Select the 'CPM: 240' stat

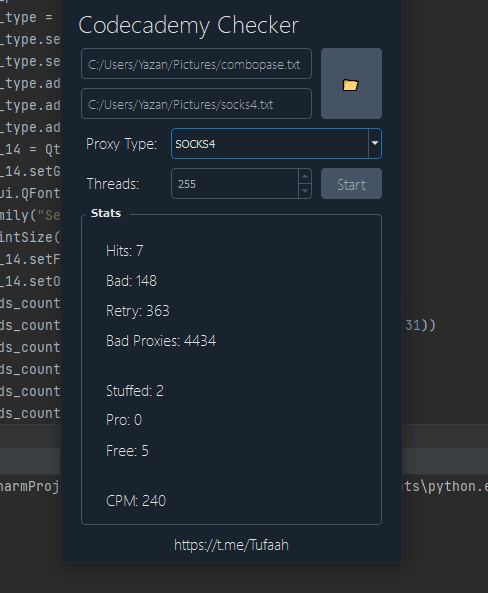(x=136, y=501)
